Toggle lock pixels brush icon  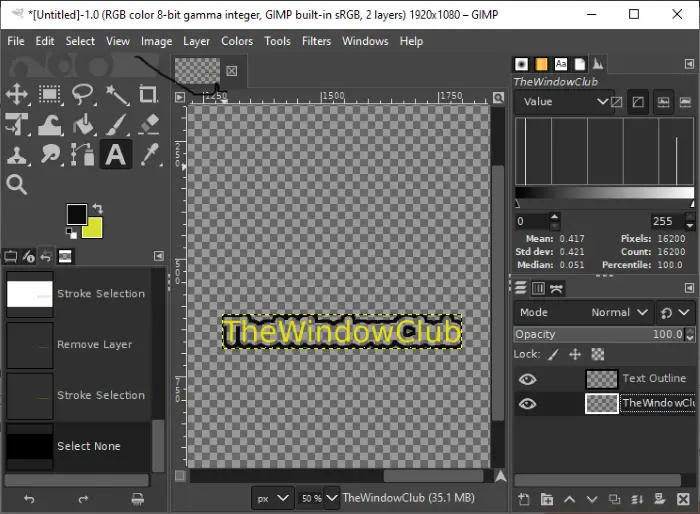(x=554, y=355)
